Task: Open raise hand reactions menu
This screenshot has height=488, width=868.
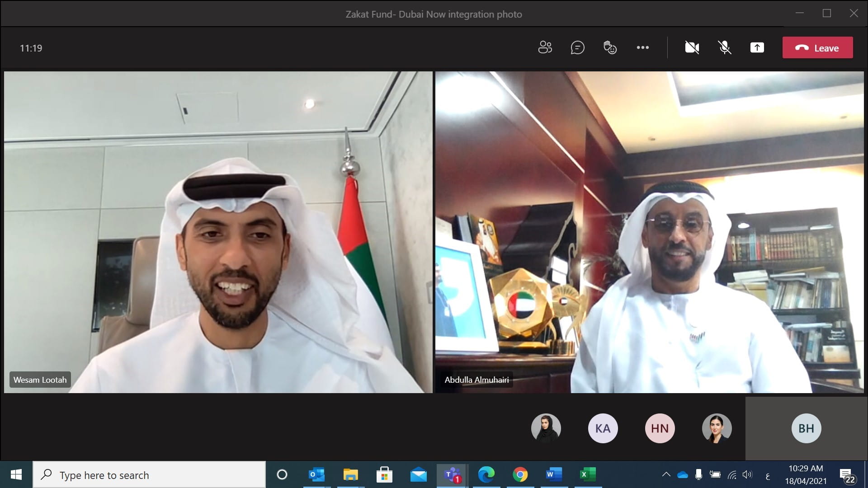Action: click(610, 47)
